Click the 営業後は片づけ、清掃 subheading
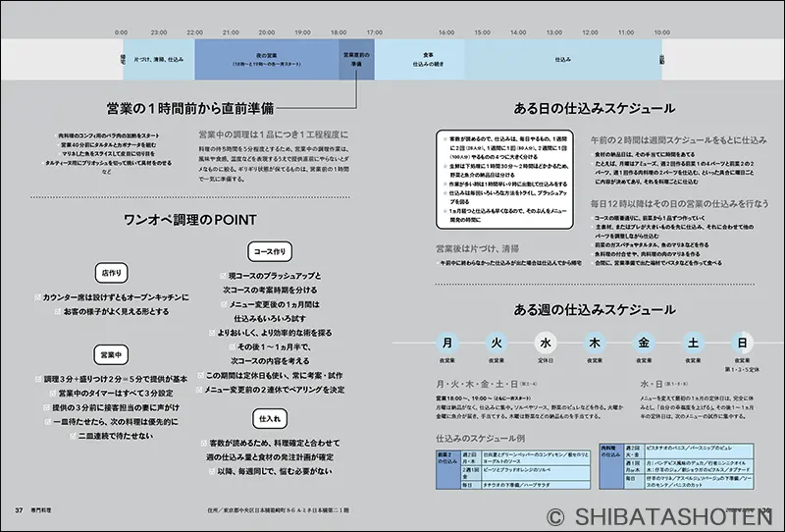785x532 pixels. click(x=477, y=248)
